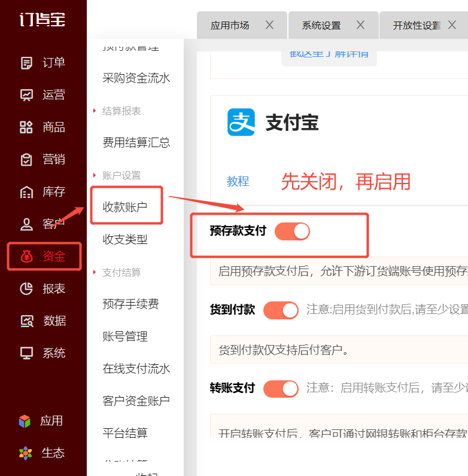Toggle the 货到付款 switch
This screenshot has height=476, width=468.
(281, 310)
